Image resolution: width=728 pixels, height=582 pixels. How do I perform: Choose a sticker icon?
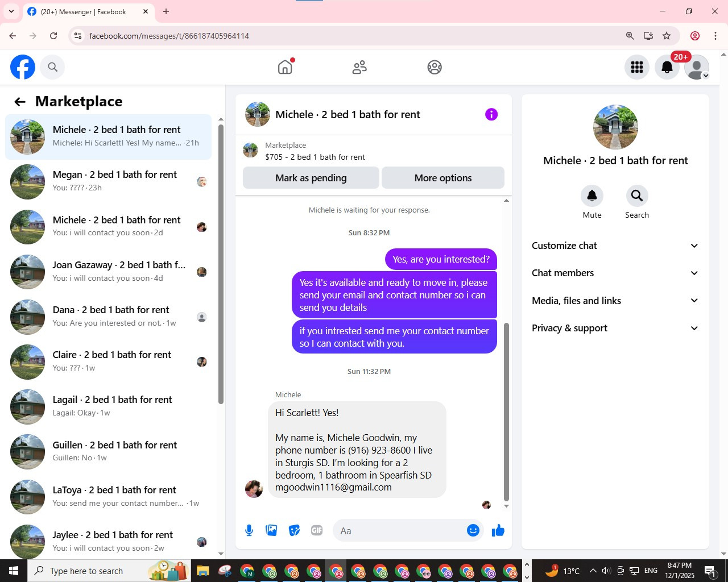[x=294, y=530]
